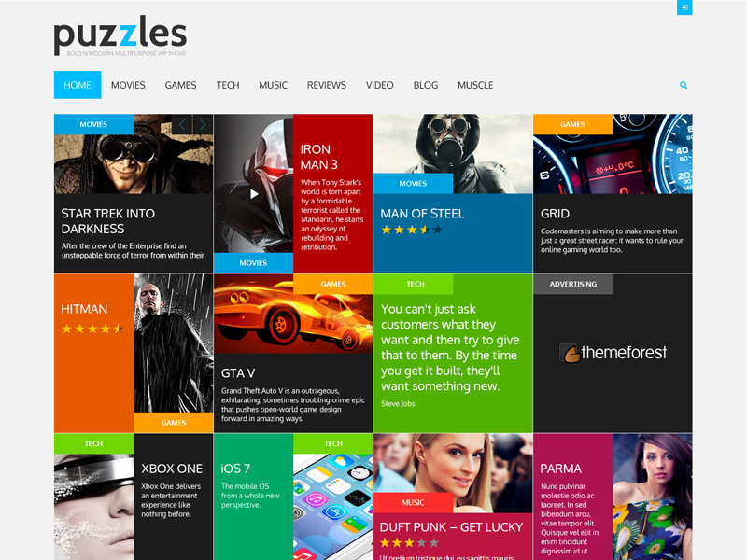747x560 pixels.
Task: Click Man of Steel star rating
Action: 412,230
